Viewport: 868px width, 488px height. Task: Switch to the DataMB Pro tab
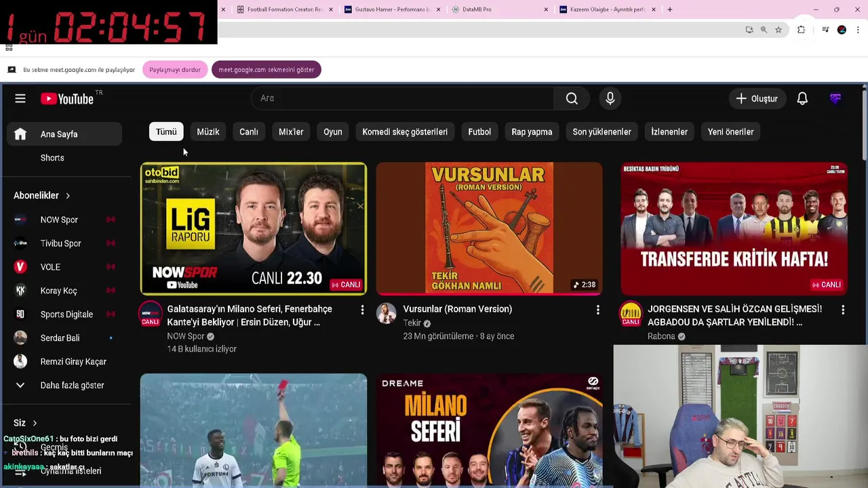[499, 9]
